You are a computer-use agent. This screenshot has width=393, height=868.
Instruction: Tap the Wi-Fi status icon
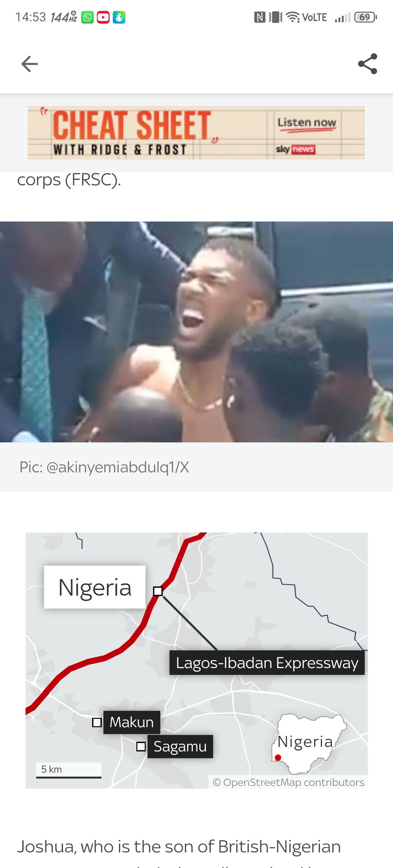[x=293, y=17]
